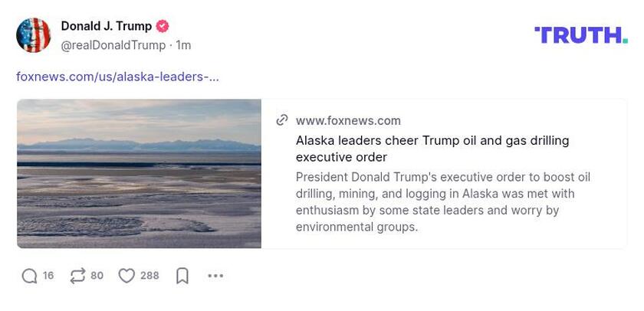Click the reply speech bubble icon
Viewport: 644px width, 311px height.
click(29, 276)
